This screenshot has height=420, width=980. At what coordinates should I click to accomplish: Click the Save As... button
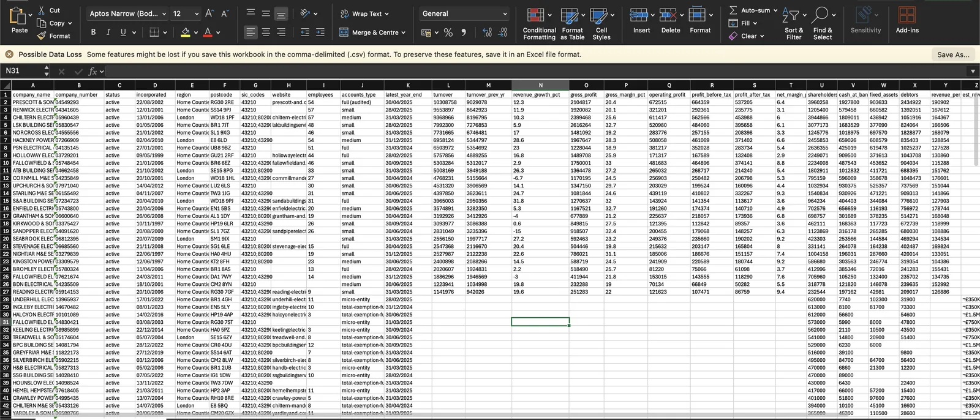(x=953, y=54)
